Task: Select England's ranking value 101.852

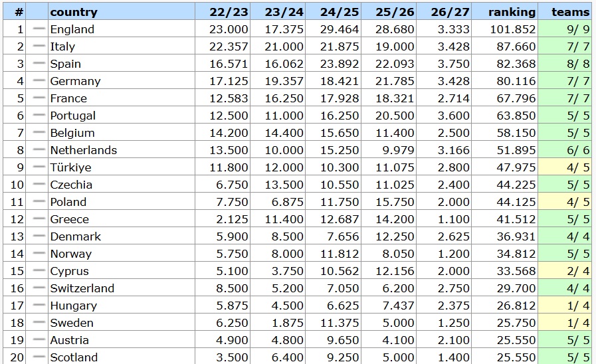Action: (x=513, y=29)
